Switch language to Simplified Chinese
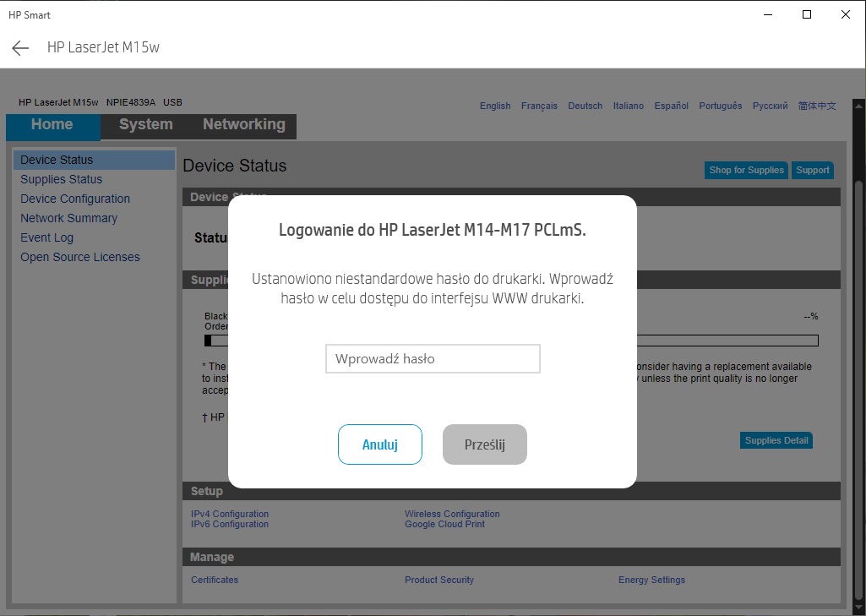The image size is (866, 616). 817,106
